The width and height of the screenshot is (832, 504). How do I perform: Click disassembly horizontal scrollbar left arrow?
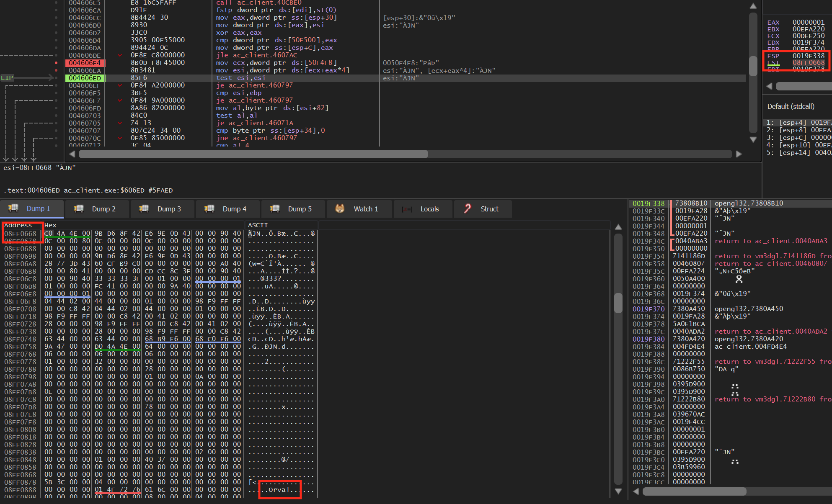(x=72, y=154)
